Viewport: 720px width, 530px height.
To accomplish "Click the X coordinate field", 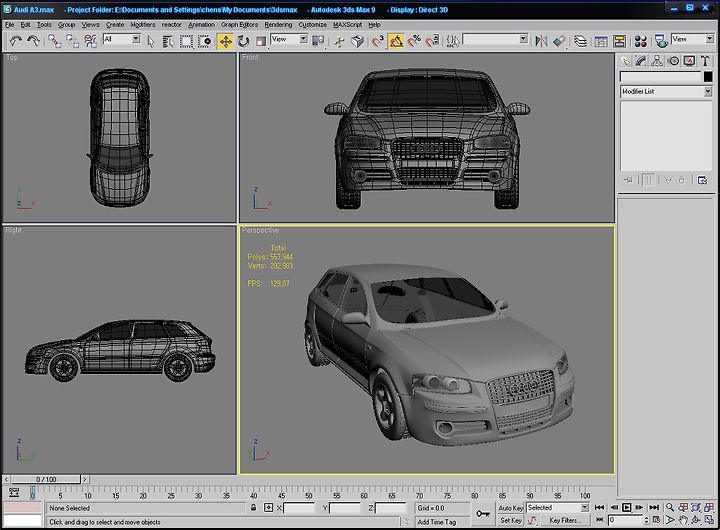I will pos(299,508).
